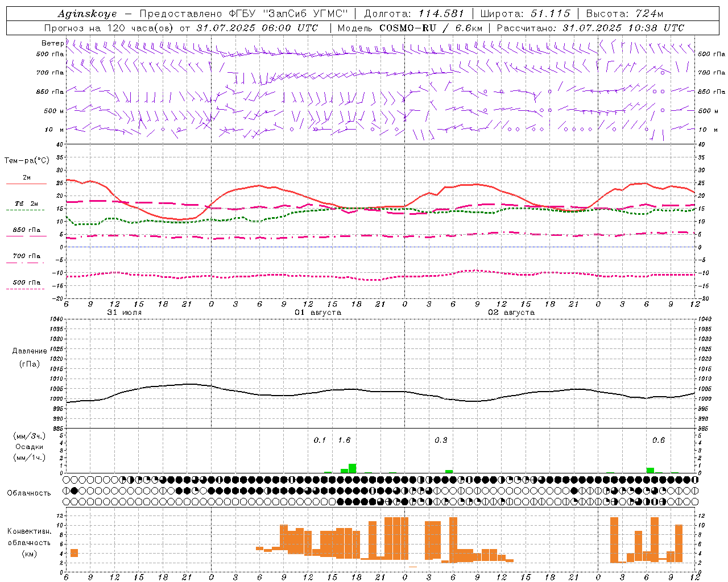Click the precipitation total "1.6"
Image resolution: width=728 pixels, height=582 pixels.
click(x=344, y=440)
